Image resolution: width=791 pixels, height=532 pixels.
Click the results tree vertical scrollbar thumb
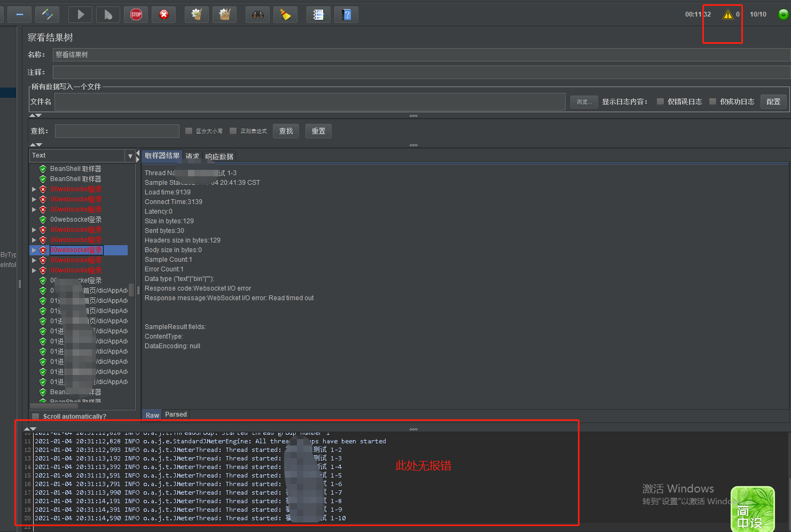pyautogui.click(x=131, y=290)
